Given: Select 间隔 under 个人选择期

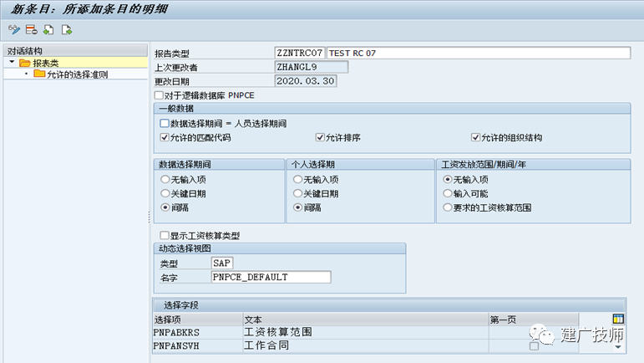Looking at the screenshot, I should click(x=297, y=207).
